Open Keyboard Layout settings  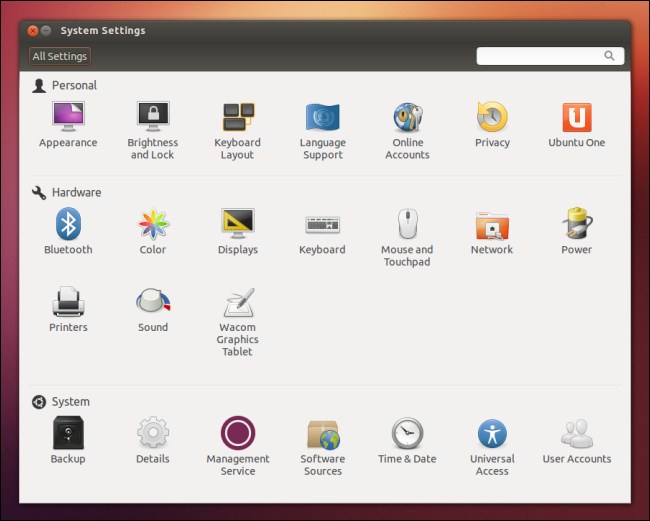238,130
